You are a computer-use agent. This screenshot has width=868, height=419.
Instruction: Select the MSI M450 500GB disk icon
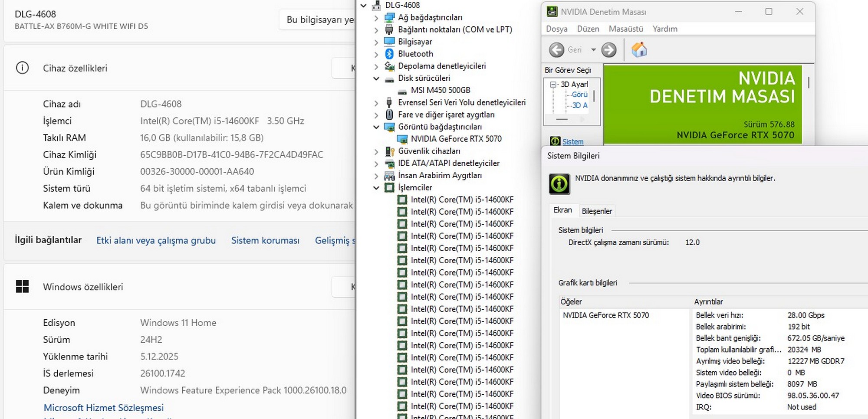tap(402, 91)
